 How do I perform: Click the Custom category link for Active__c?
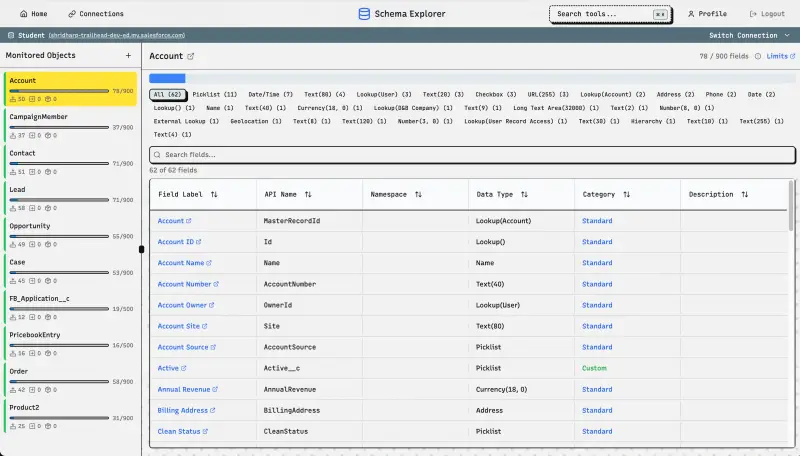pos(594,368)
